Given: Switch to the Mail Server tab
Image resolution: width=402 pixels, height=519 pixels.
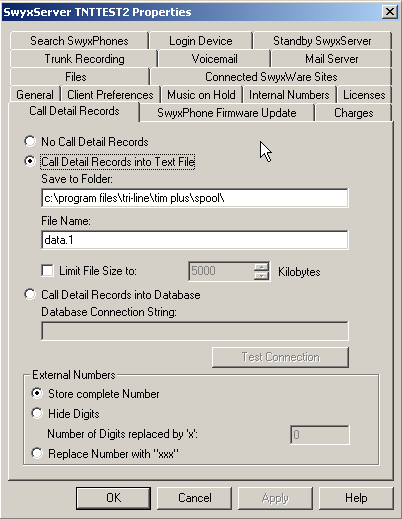Looking at the screenshot, I should pyautogui.click(x=331, y=59).
